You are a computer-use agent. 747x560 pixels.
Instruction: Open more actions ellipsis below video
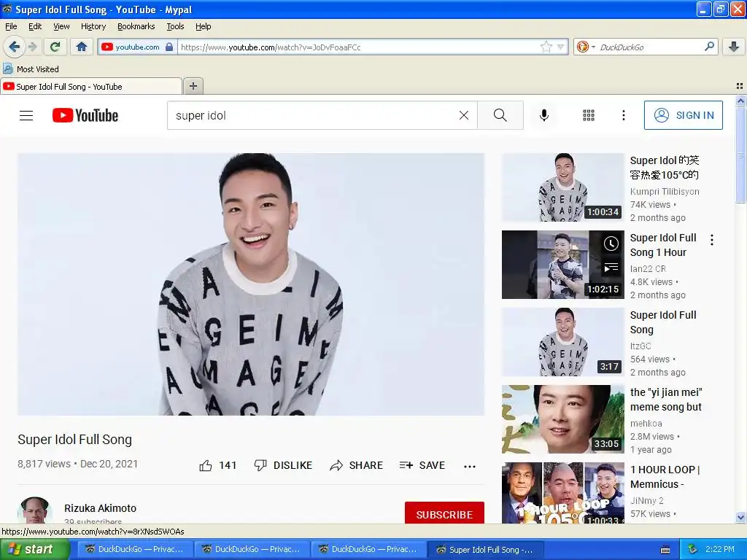point(470,466)
